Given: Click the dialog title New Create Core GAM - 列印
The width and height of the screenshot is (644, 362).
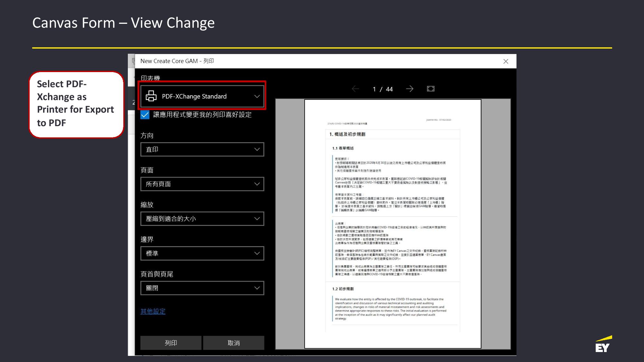Looking at the screenshot, I should click(177, 61).
